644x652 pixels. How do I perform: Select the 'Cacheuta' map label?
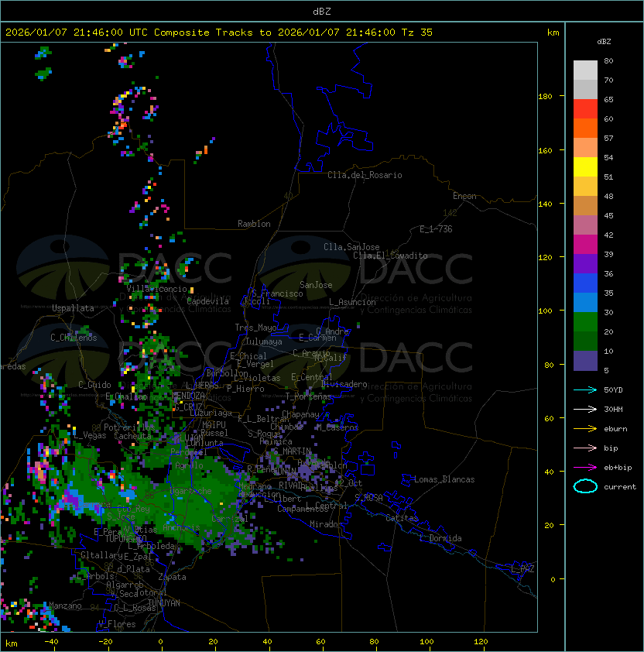tap(132, 436)
